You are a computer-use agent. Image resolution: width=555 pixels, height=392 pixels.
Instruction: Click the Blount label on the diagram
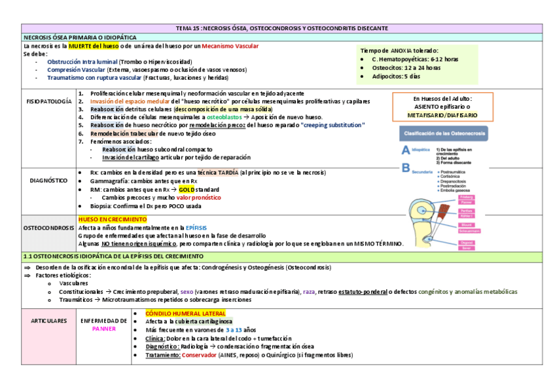tap(467, 225)
